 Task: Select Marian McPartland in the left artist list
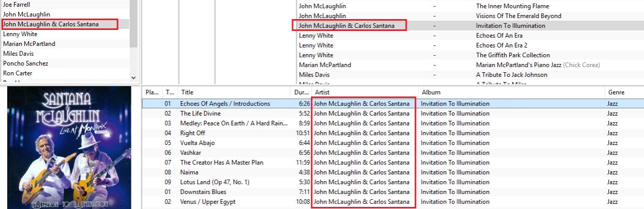pos(29,44)
